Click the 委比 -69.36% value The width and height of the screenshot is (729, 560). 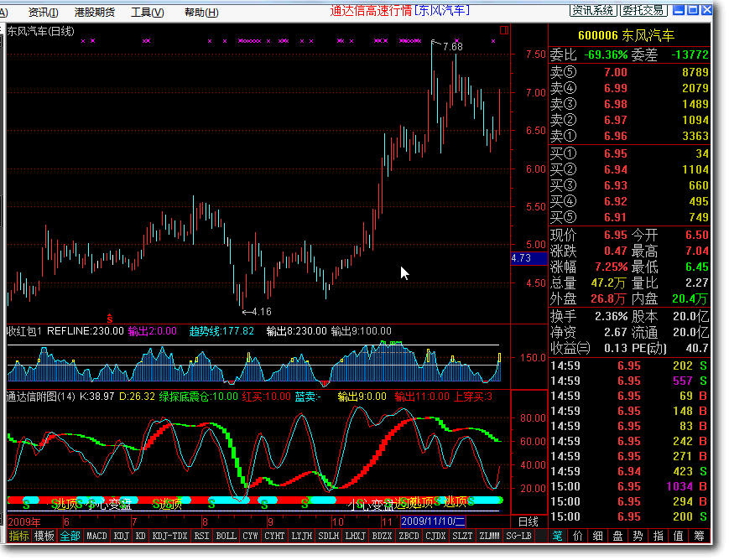point(606,54)
